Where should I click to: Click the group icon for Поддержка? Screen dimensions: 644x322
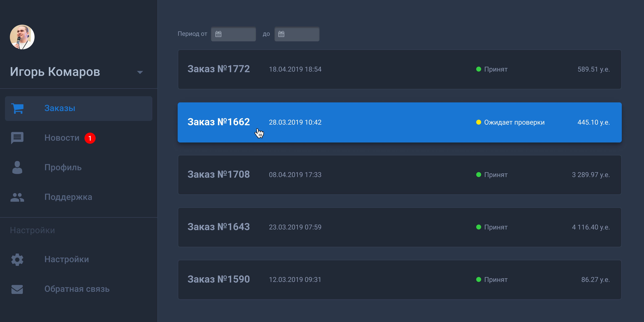[17, 197]
